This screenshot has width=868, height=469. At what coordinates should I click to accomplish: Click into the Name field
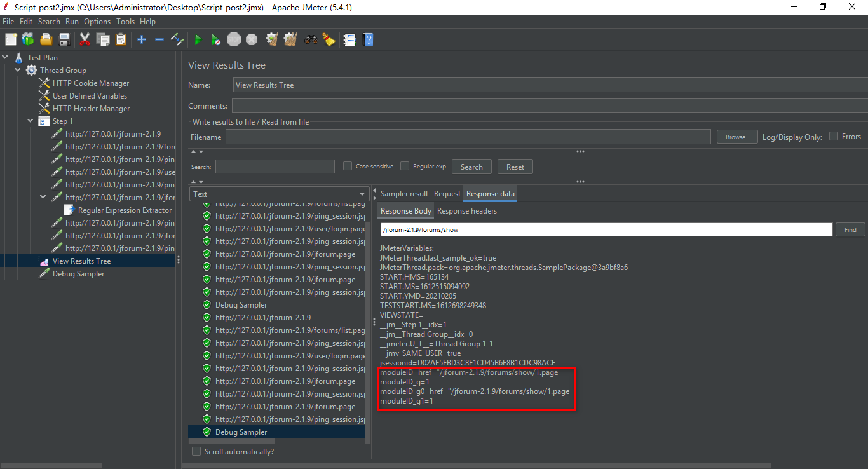pos(550,85)
